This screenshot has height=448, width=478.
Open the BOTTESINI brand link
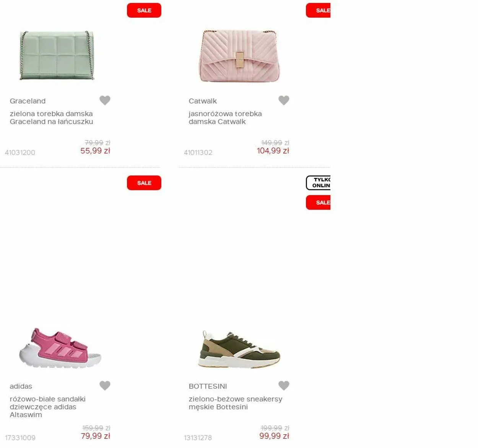point(208,386)
